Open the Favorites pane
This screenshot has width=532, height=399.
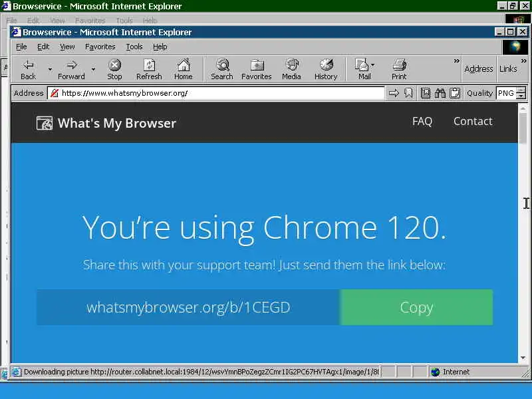[257, 70]
